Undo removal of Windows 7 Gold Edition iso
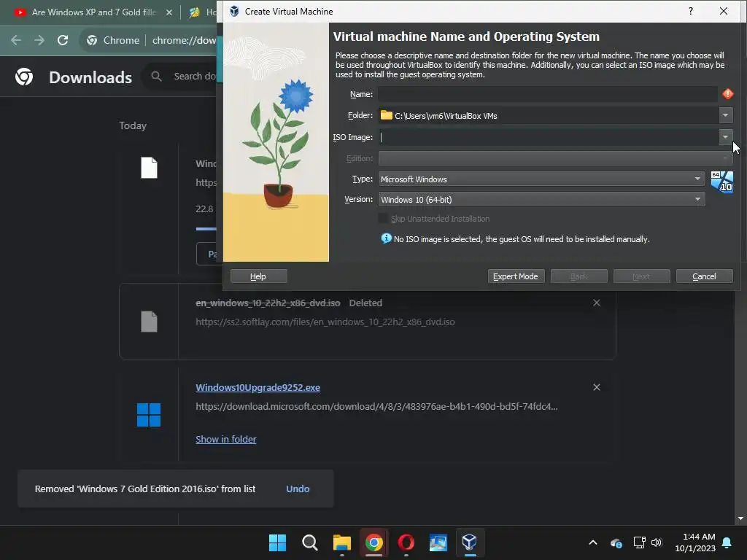 point(298,489)
